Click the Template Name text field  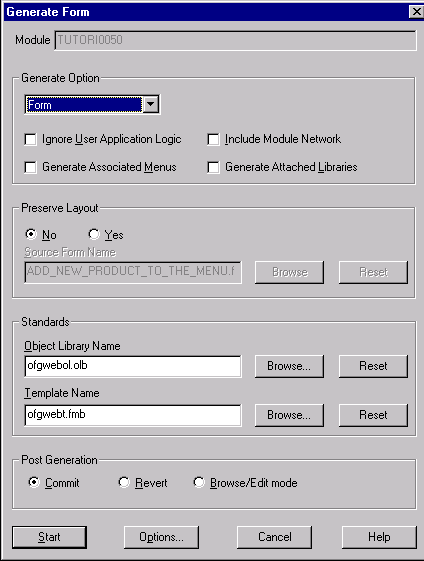pos(133,415)
